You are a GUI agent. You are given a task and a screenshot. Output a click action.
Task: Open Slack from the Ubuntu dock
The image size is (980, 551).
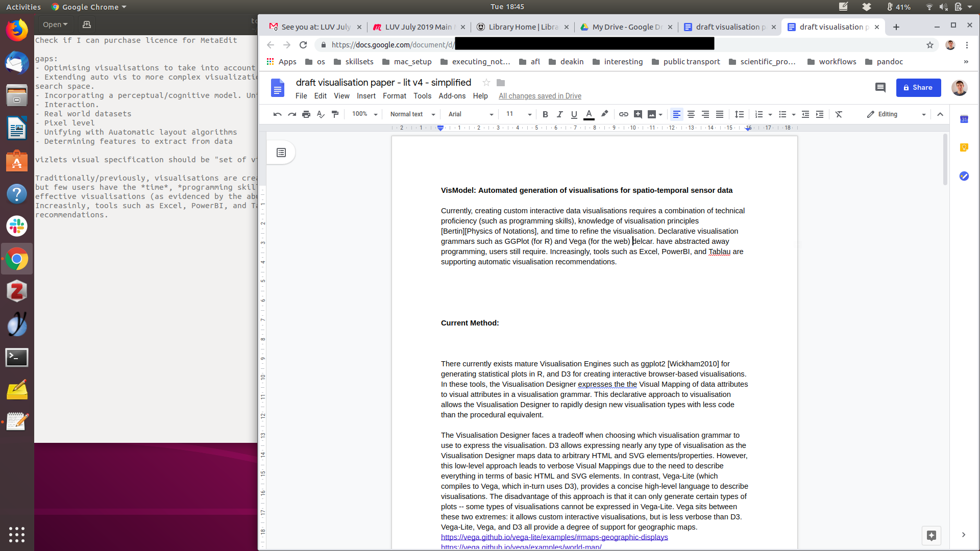17,226
